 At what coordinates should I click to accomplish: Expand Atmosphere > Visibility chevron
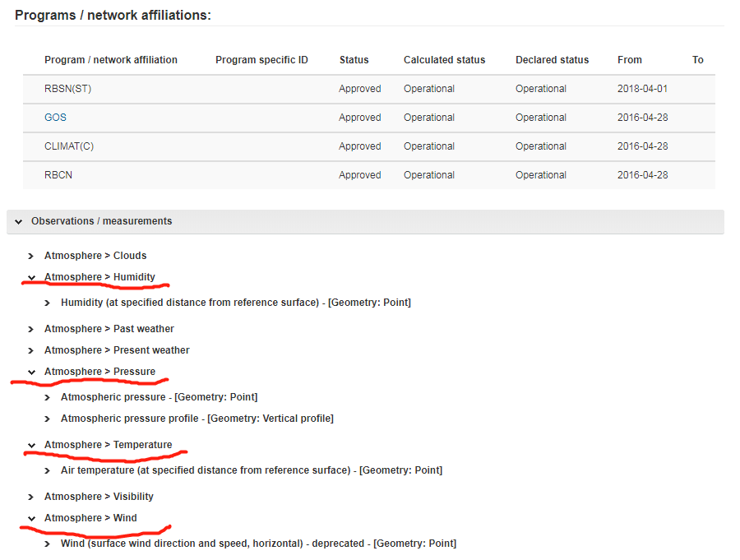tap(30, 497)
